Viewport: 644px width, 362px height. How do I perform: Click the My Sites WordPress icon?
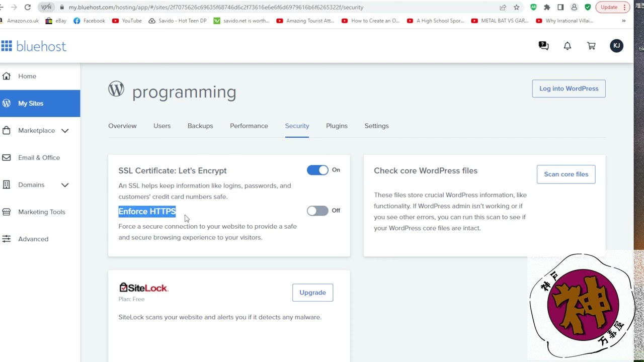tap(6, 103)
